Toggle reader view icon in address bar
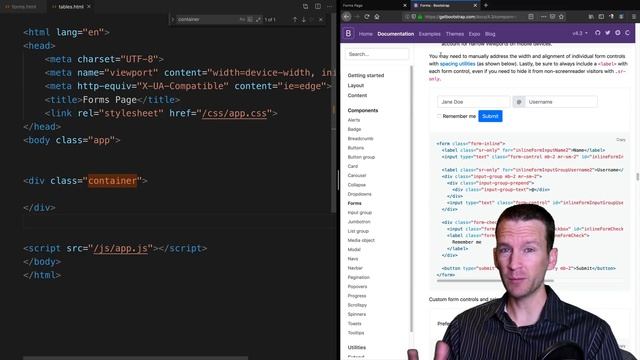The image size is (640, 360). click(x=531, y=17)
